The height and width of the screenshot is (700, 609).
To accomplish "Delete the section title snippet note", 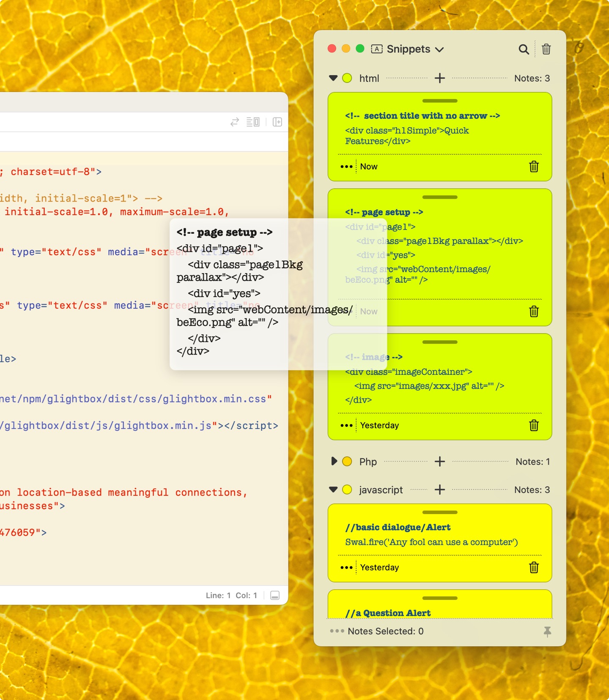I will [534, 167].
